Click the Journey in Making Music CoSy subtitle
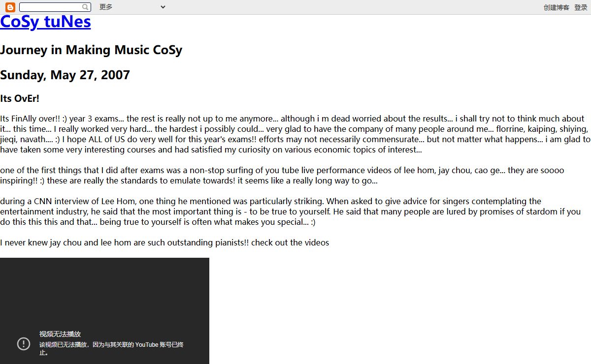Image resolution: width=591 pixels, height=364 pixels. pyautogui.click(x=91, y=50)
